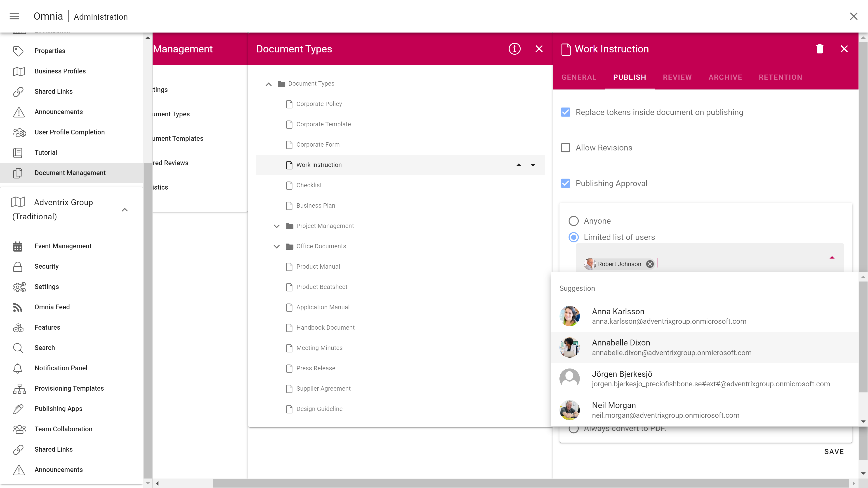The height and width of the screenshot is (488, 868).
Task: Click the SAVE button
Action: [x=834, y=452]
